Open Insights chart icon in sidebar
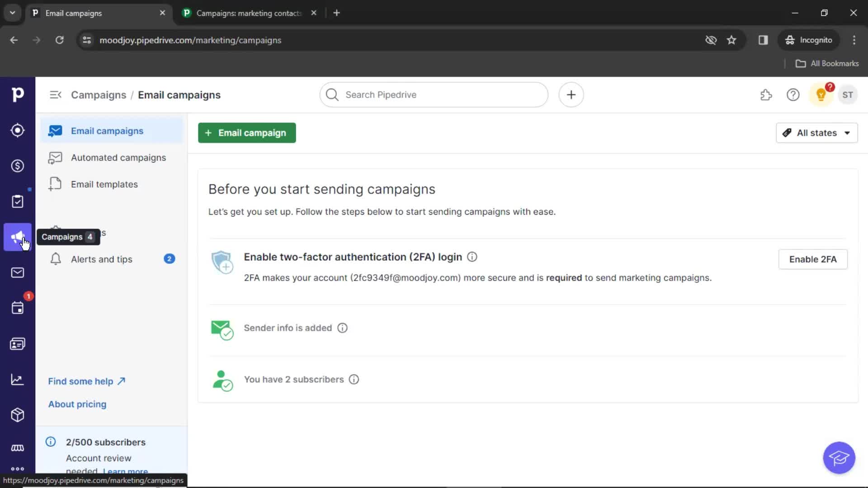 point(18,380)
